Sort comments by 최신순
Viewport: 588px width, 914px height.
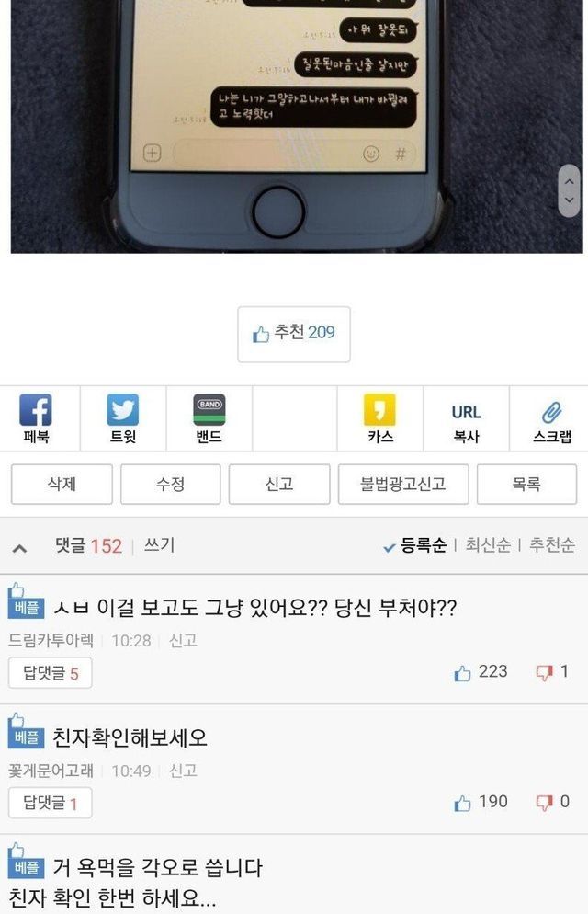[488, 545]
